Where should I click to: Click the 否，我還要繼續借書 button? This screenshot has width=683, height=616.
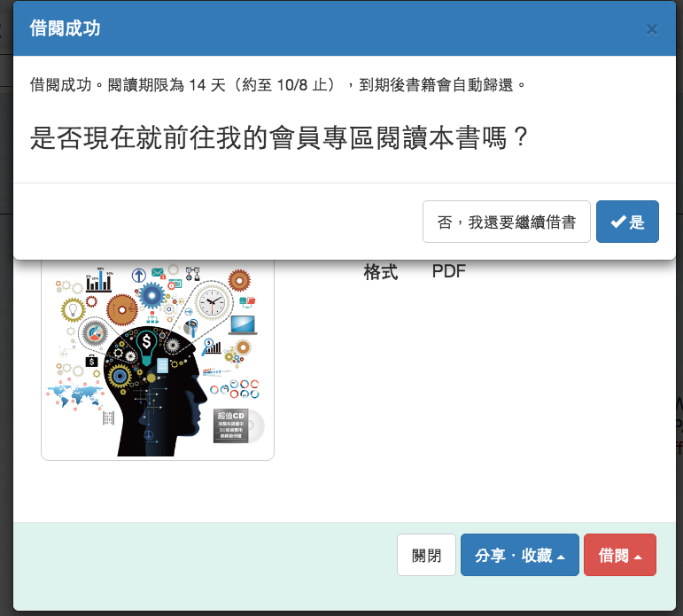click(506, 222)
